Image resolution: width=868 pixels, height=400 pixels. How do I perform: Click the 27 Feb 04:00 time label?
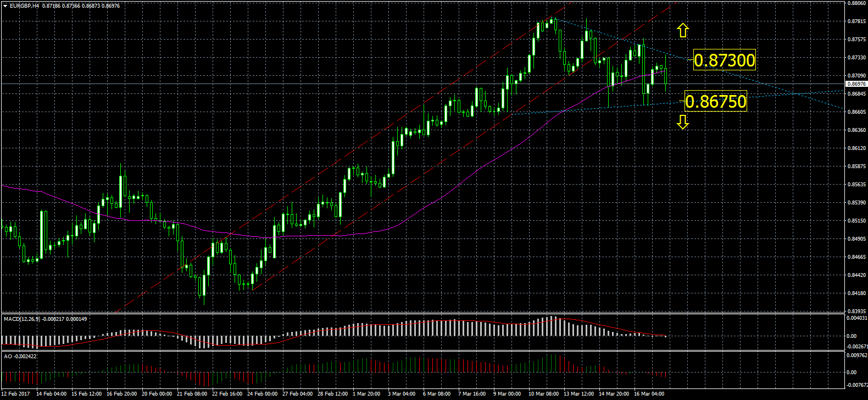tap(297, 394)
